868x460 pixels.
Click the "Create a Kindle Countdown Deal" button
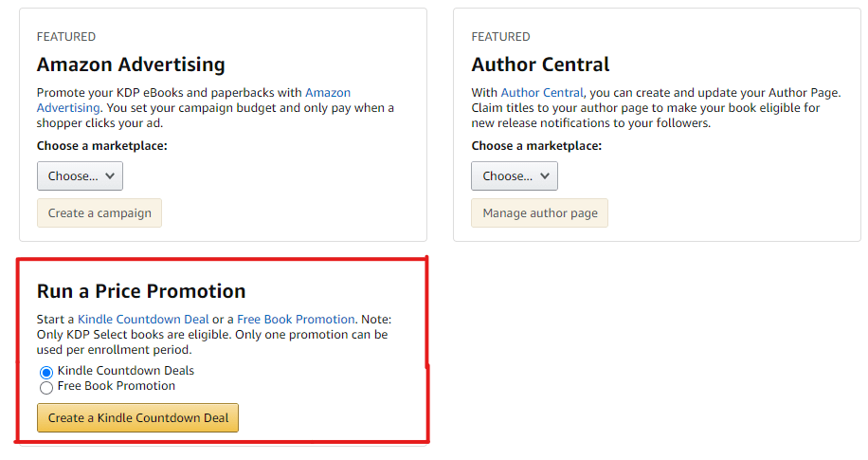point(137,418)
